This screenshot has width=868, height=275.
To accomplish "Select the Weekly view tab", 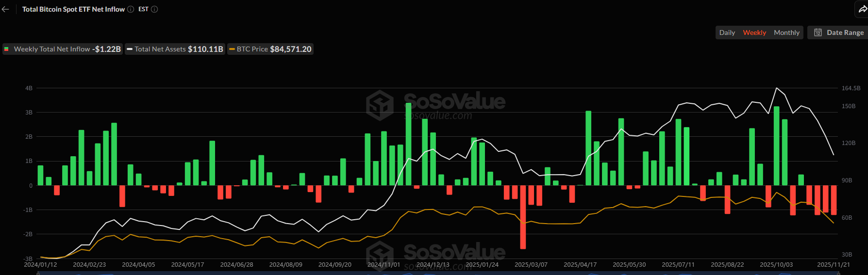I will point(754,32).
